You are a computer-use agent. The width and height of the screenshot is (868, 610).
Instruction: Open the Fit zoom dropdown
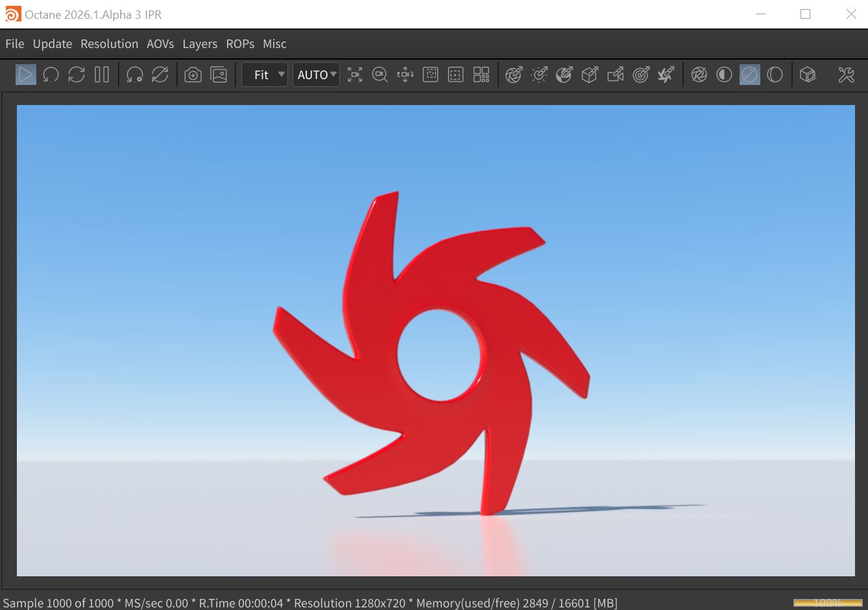265,75
